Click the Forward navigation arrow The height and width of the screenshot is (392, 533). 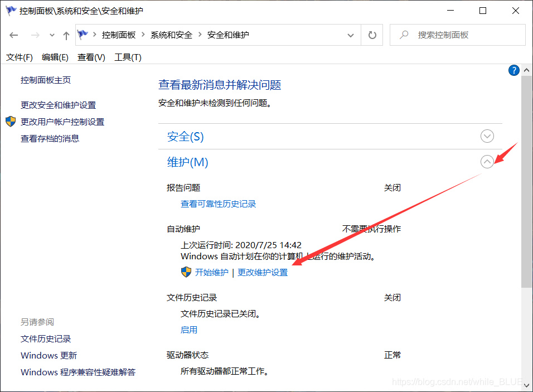(x=35, y=35)
